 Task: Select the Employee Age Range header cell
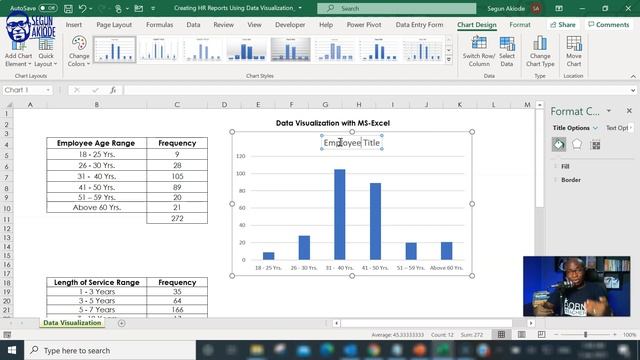tap(96, 143)
